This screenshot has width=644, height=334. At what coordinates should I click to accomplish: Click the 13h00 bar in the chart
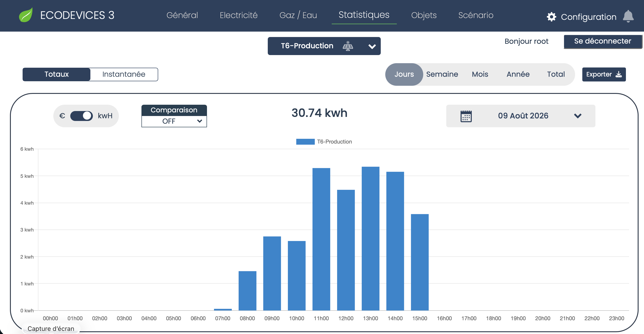click(371, 238)
